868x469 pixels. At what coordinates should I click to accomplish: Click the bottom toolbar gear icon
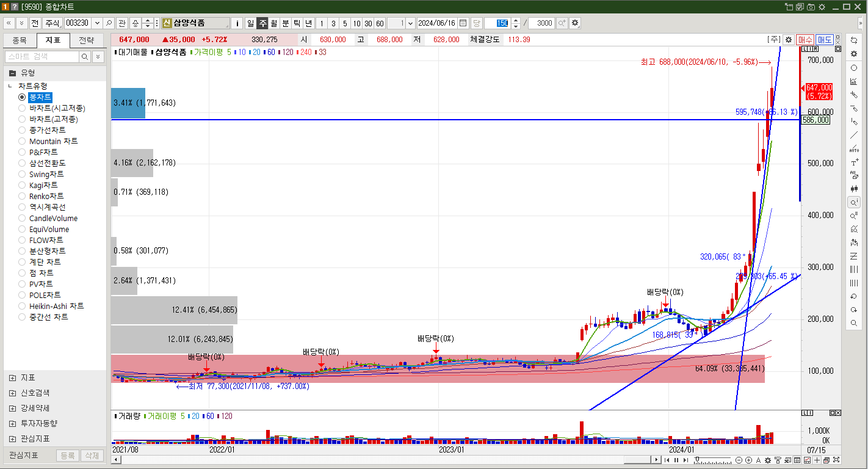tap(768, 460)
